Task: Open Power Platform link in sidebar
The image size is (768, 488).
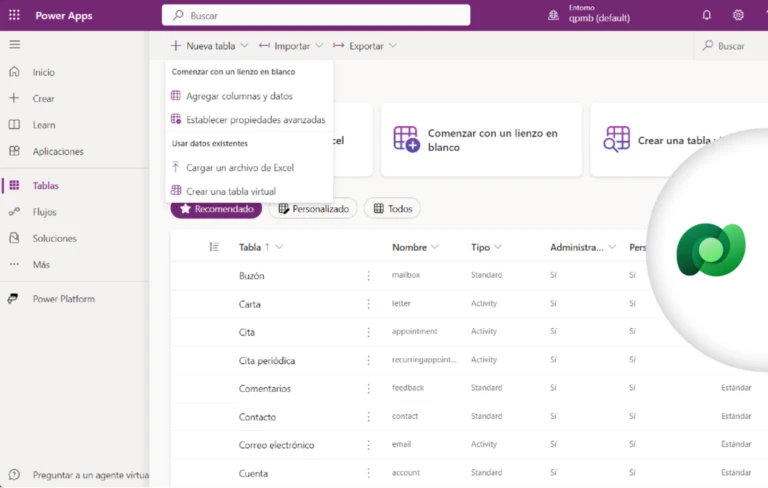Action: [x=64, y=299]
